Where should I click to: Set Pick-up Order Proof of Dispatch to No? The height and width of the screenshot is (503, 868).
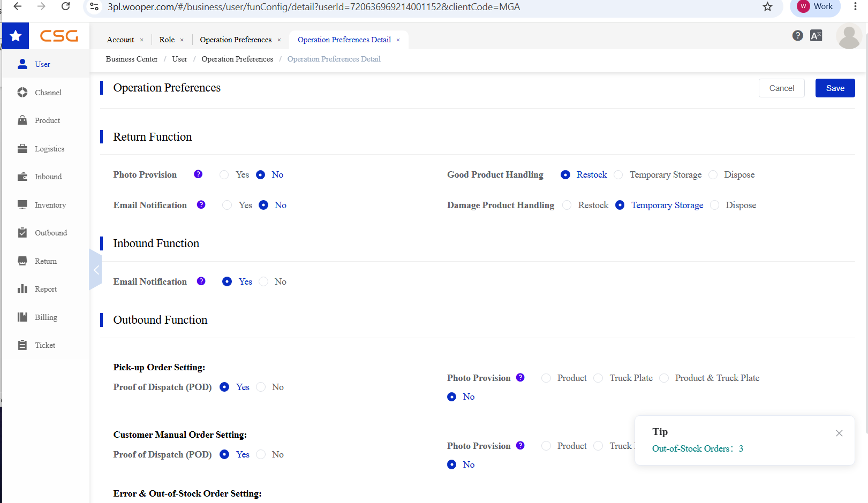coord(261,387)
